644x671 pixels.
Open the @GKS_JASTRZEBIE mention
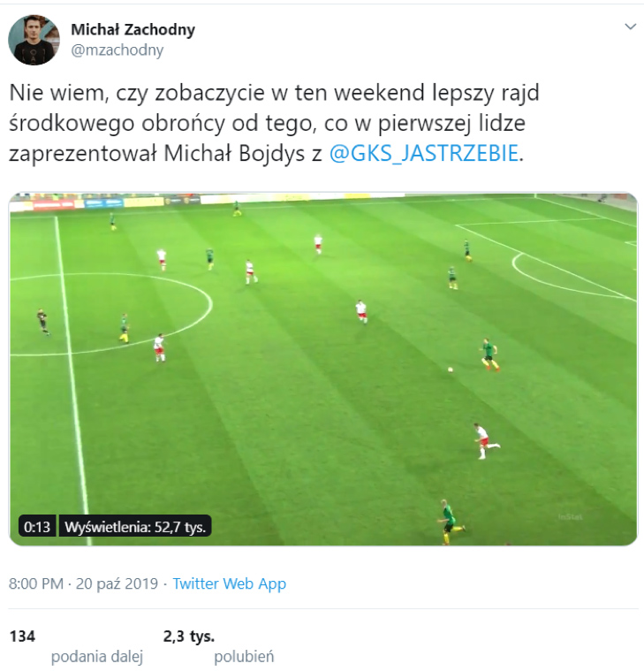coord(424,153)
